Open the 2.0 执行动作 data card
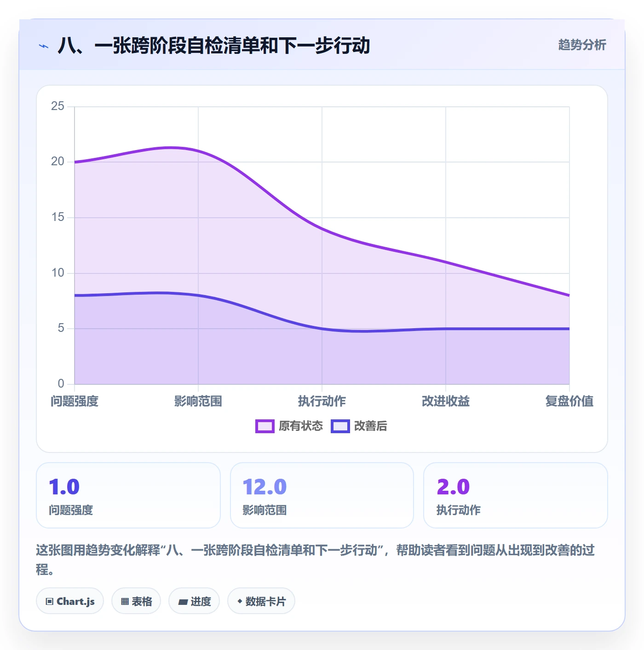The height and width of the screenshot is (650, 644). 515,495
